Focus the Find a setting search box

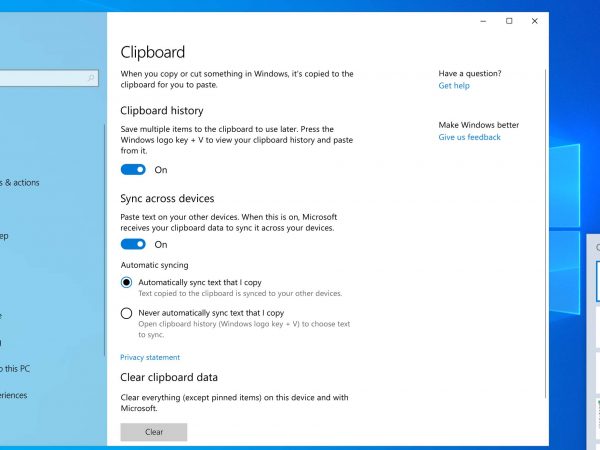(47, 78)
